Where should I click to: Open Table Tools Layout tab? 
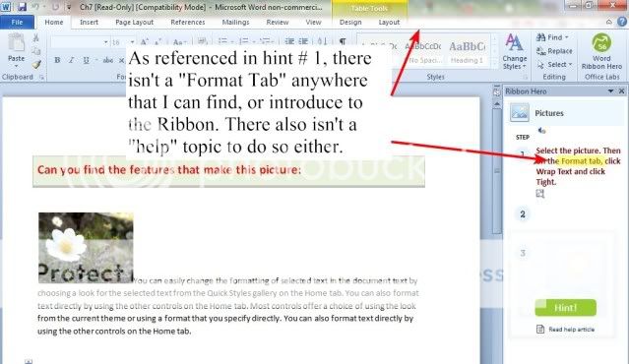coord(389,22)
